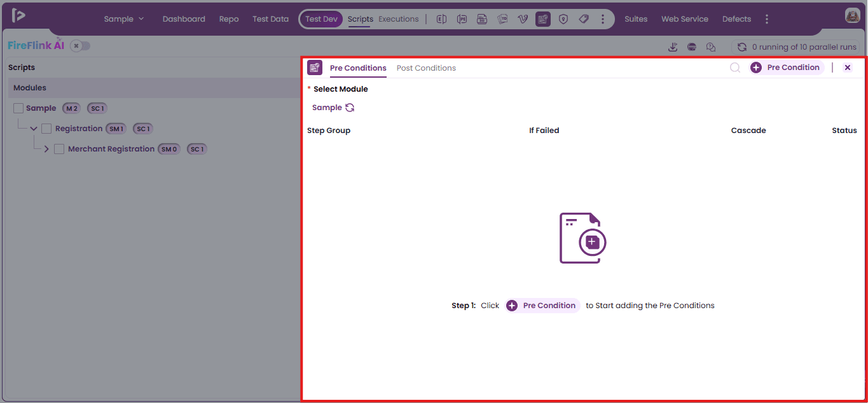Image resolution: width=868 pixels, height=403 pixels.
Task: Go to the Defects menu
Action: [x=736, y=19]
